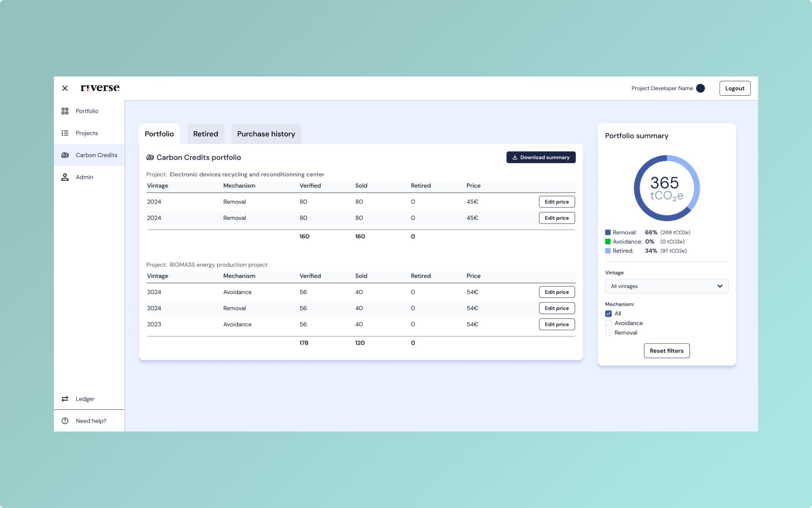This screenshot has height=508, width=812.
Task: Click the Retired light-blue legend swatch
Action: [608, 251]
